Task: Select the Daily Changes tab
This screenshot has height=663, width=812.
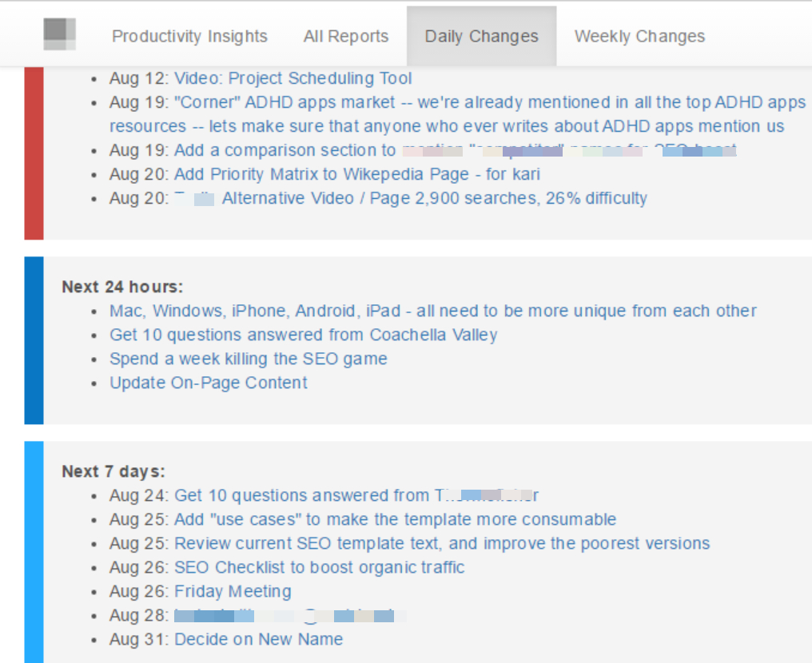Action: point(481,37)
